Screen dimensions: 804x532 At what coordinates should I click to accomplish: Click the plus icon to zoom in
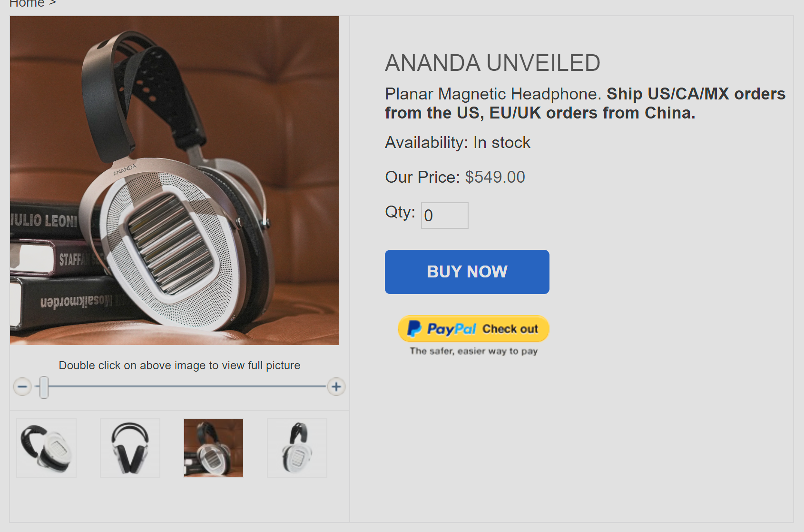click(x=336, y=387)
